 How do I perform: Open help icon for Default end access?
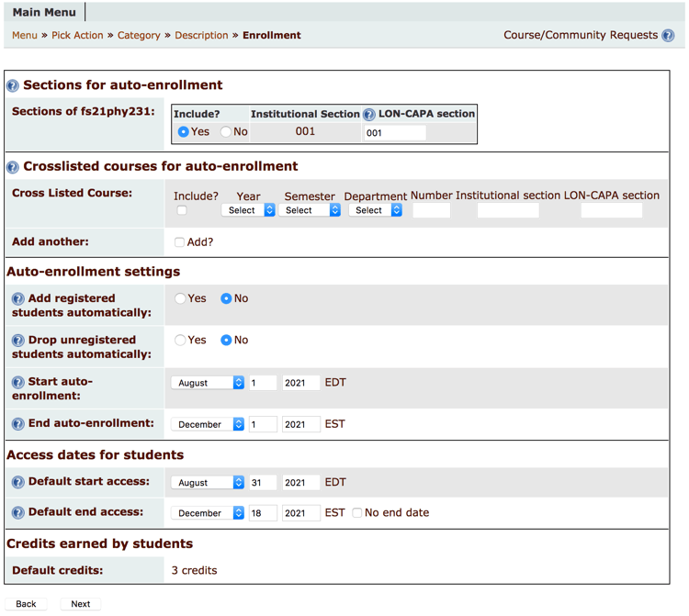click(18, 512)
